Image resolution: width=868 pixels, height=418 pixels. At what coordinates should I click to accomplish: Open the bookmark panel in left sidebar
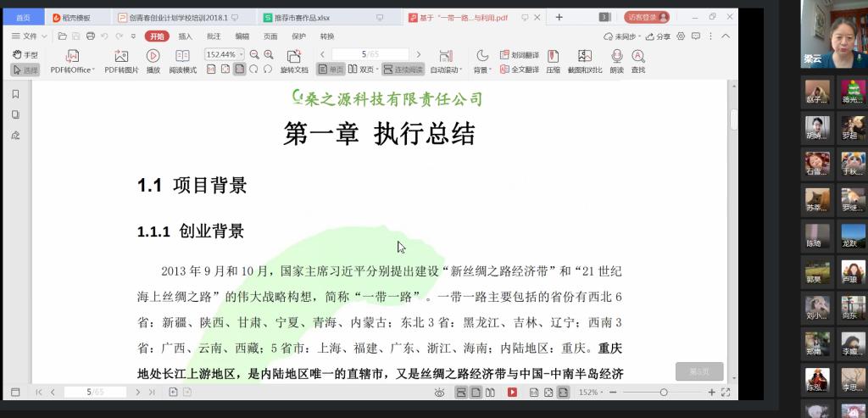pyautogui.click(x=15, y=94)
